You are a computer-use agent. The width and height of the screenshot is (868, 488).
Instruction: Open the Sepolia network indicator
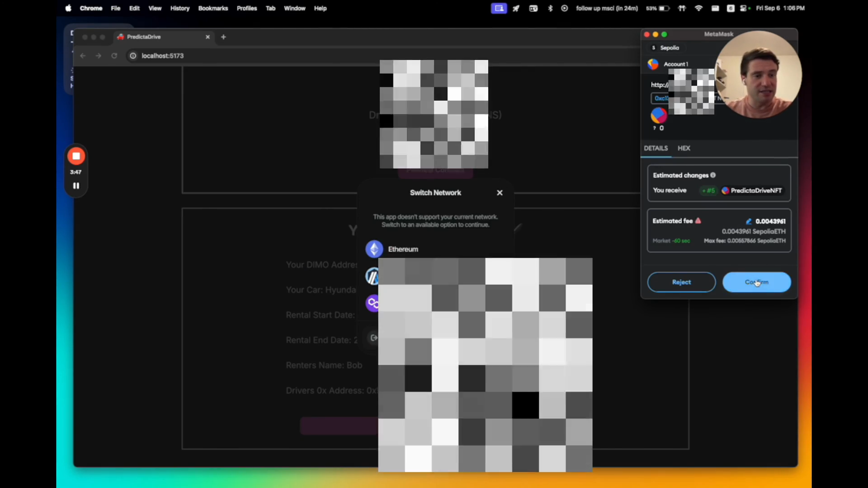(x=665, y=48)
